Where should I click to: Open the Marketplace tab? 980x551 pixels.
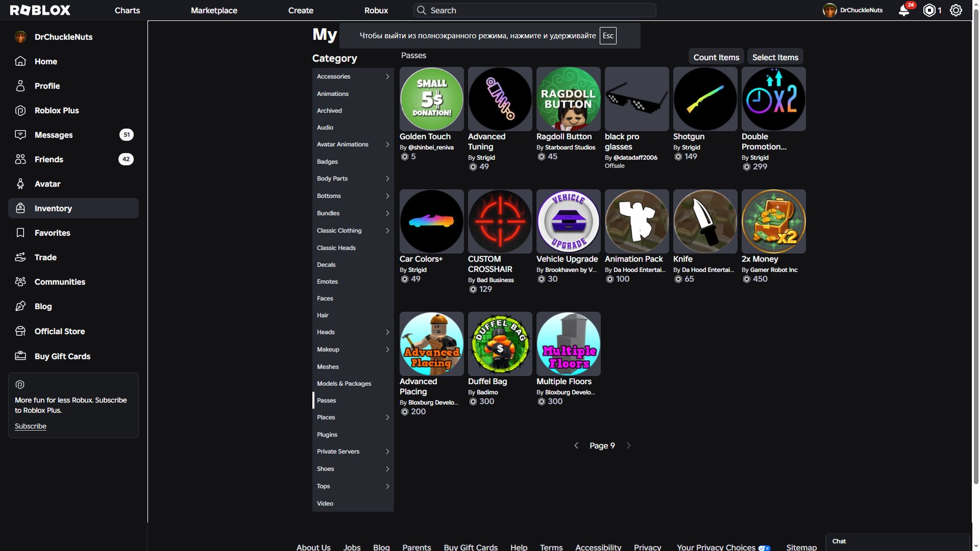click(214, 10)
